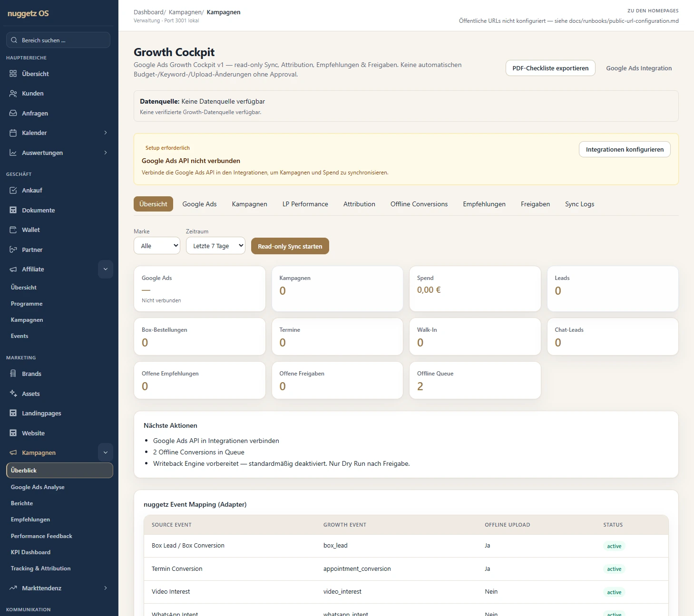Collapse the Kampagnen sidebar section chevron
Screen dimensions: 694x616
click(106, 452)
